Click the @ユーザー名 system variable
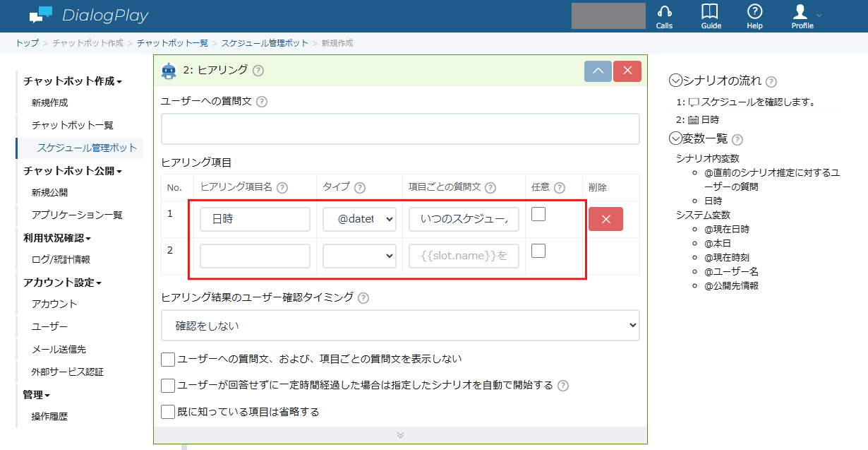This screenshot has height=450, width=868. 732,272
